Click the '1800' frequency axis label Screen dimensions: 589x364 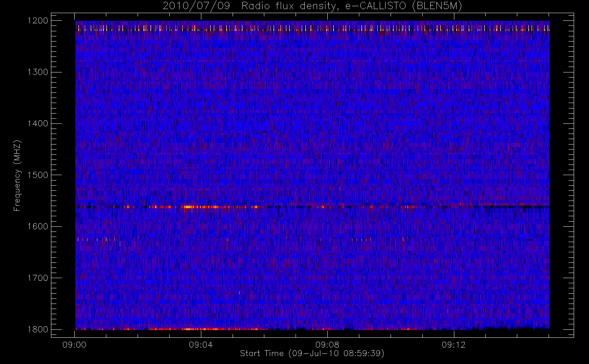click(38, 329)
